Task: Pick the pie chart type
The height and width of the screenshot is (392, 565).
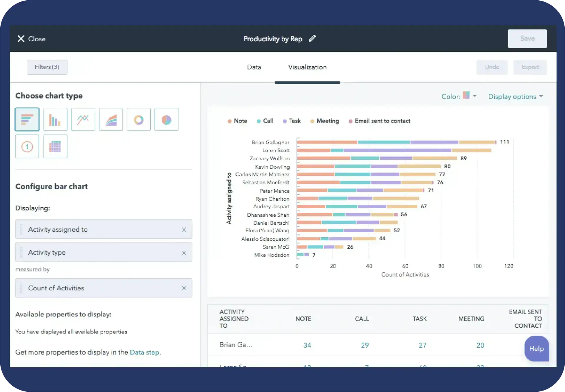Action: click(166, 119)
